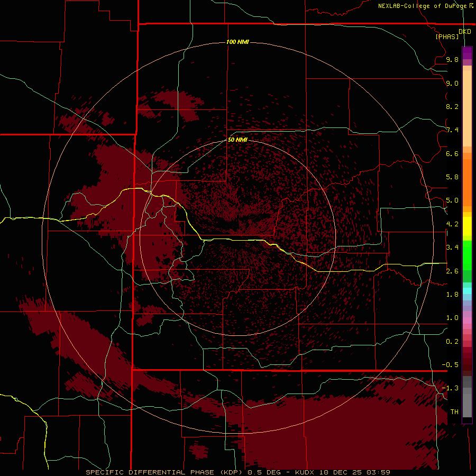Click the 5.0 legend value
This screenshot has height=476, width=476.
(452, 200)
